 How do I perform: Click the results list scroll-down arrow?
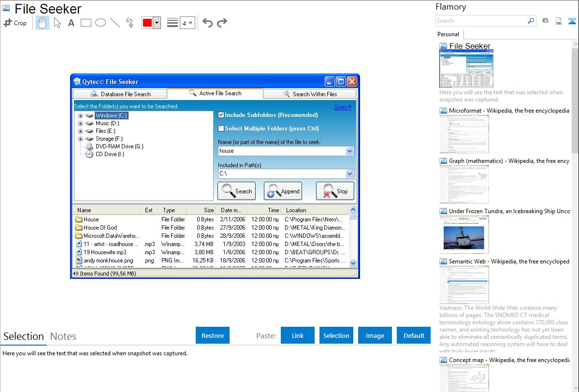(x=353, y=263)
